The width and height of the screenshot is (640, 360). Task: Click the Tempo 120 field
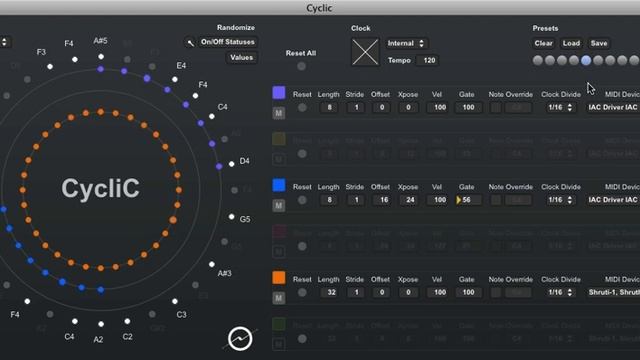pyautogui.click(x=427, y=60)
